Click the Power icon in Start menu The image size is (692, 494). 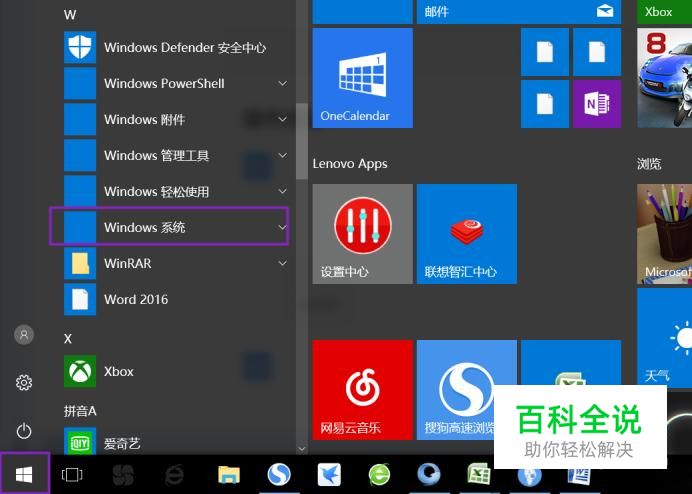pos(24,430)
